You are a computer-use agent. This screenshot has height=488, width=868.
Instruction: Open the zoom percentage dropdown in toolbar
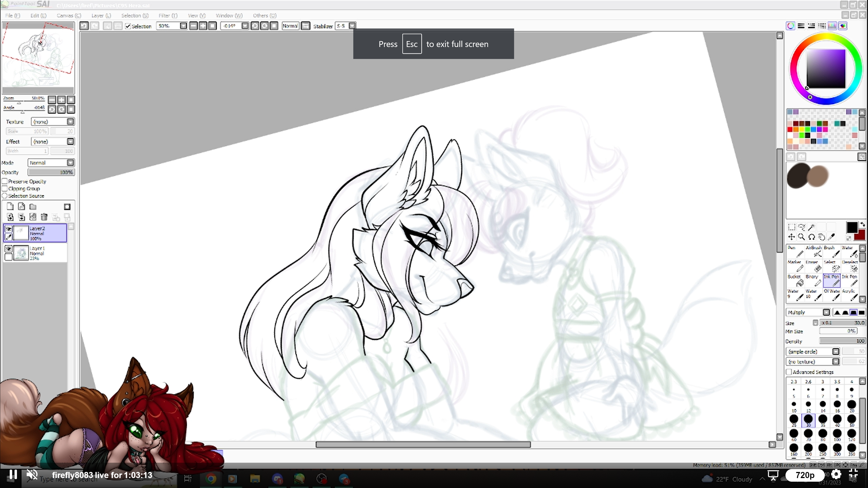click(183, 26)
